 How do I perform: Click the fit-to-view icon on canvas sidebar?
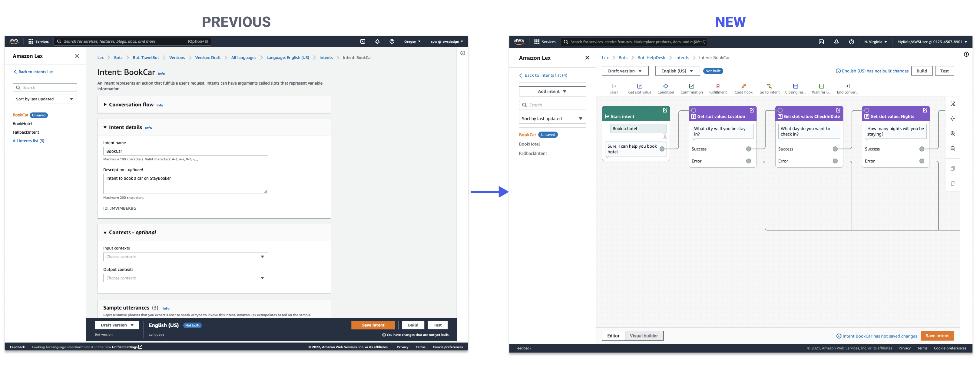953,104
